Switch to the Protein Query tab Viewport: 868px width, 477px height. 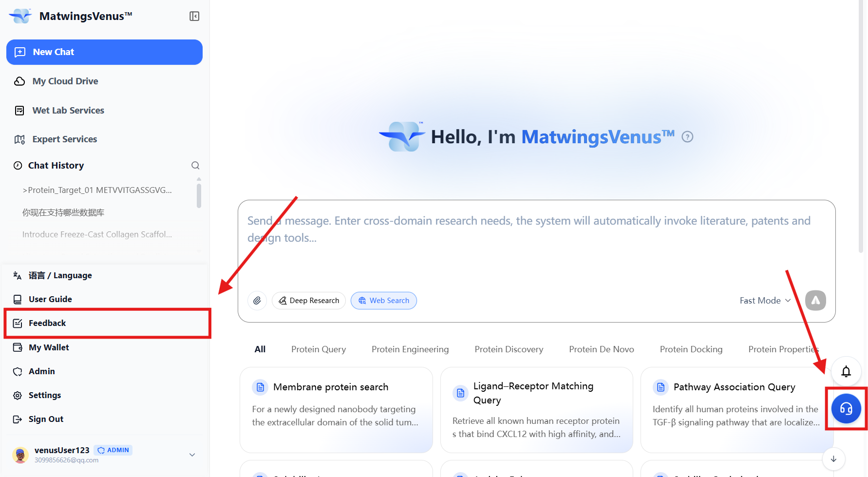[319, 349]
